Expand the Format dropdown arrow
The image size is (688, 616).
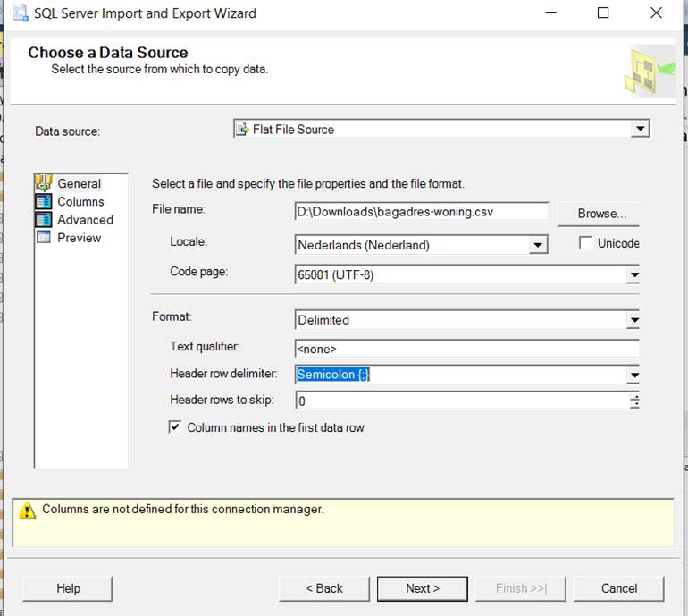[633, 320]
